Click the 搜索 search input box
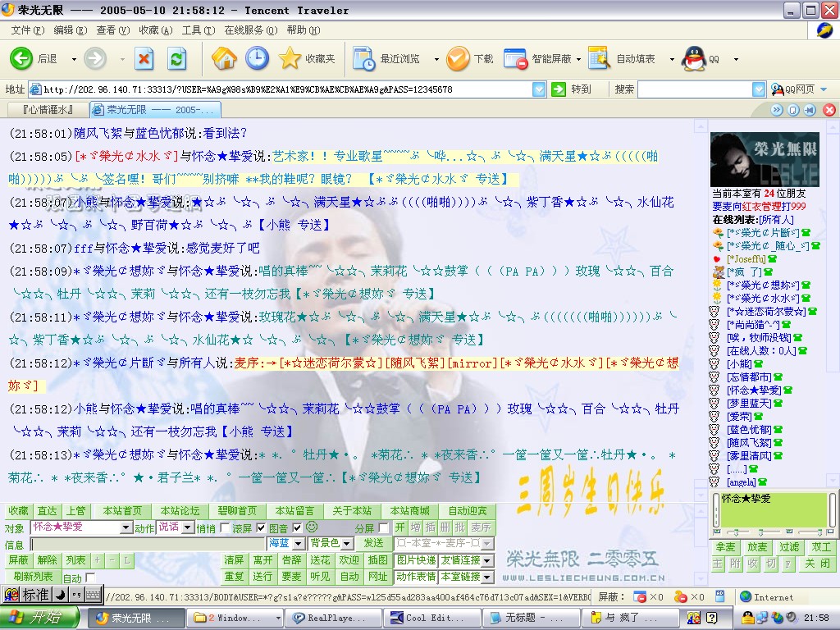 coord(696,89)
